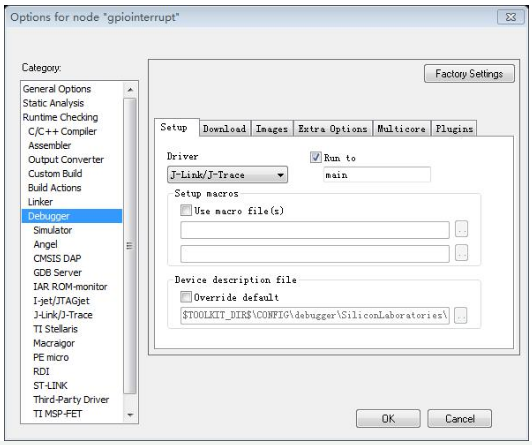Select I-jet/JTAGjet category
This screenshot has height=445, width=532.
tap(61, 301)
